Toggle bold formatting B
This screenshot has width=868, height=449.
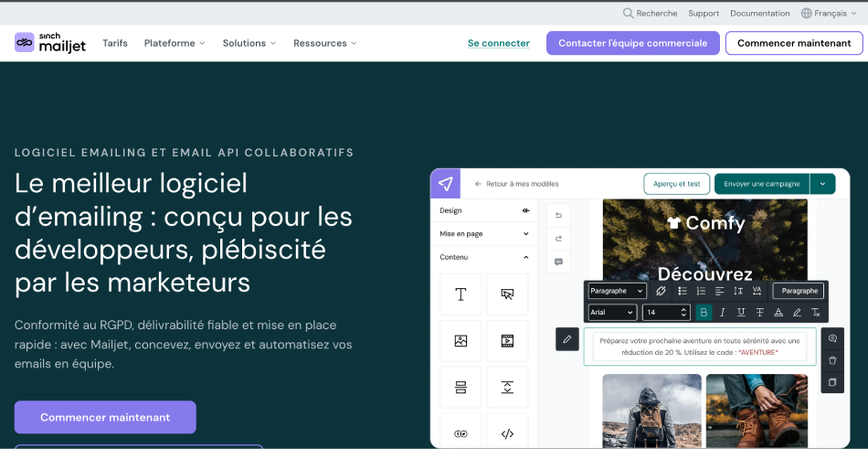(704, 312)
